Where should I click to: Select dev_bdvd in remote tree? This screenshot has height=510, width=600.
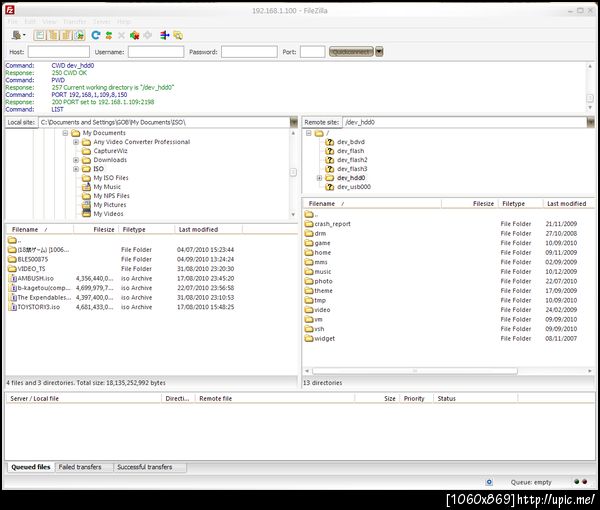point(351,142)
